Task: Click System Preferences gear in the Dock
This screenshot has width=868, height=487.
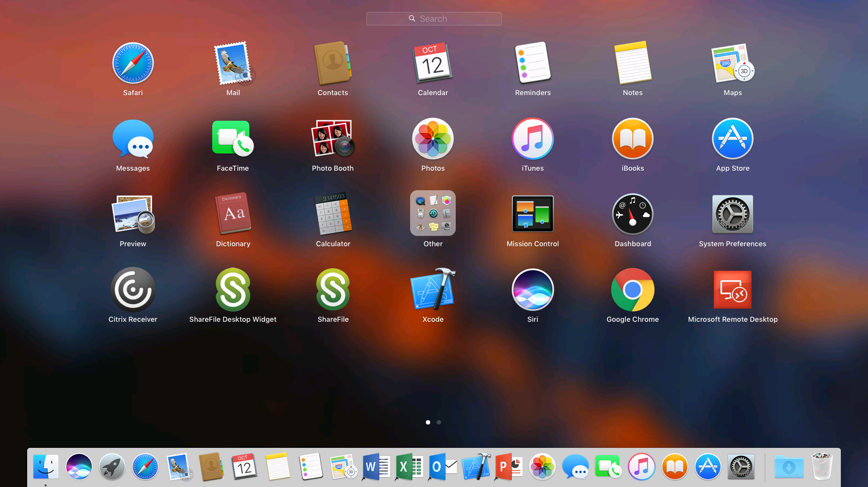Action: 741,467
